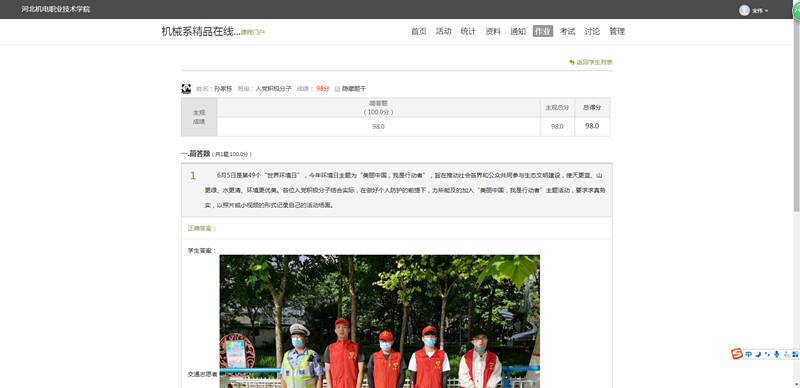The image size is (800, 388).
Task: Click the student answer group photo
Action: [380, 321]
